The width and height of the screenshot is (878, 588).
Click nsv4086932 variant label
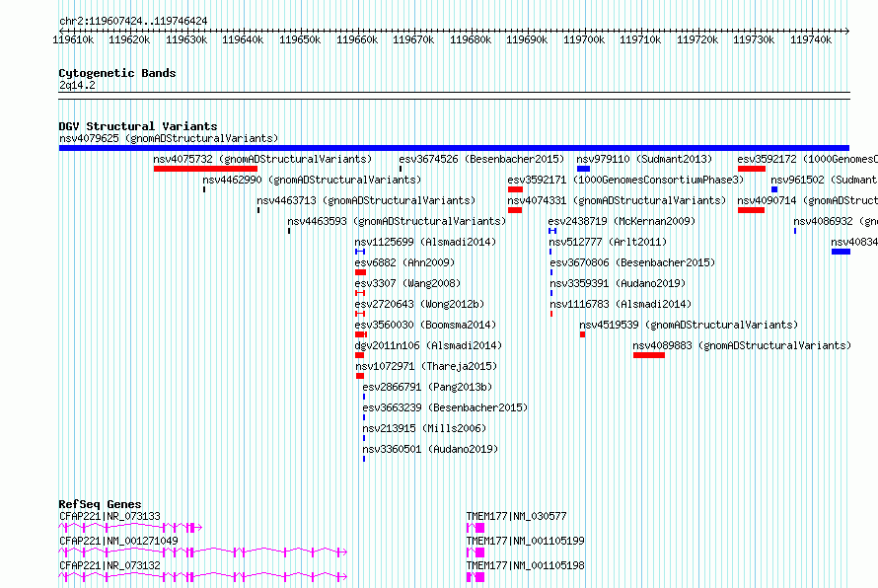(x=835, y=221)
